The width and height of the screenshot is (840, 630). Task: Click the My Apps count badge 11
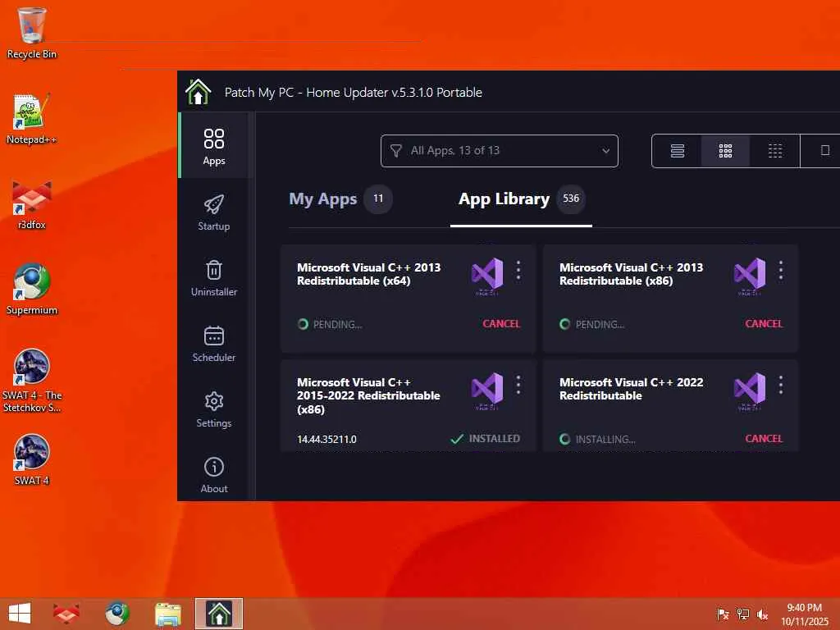pyautogui.click(x=378, y=199)
